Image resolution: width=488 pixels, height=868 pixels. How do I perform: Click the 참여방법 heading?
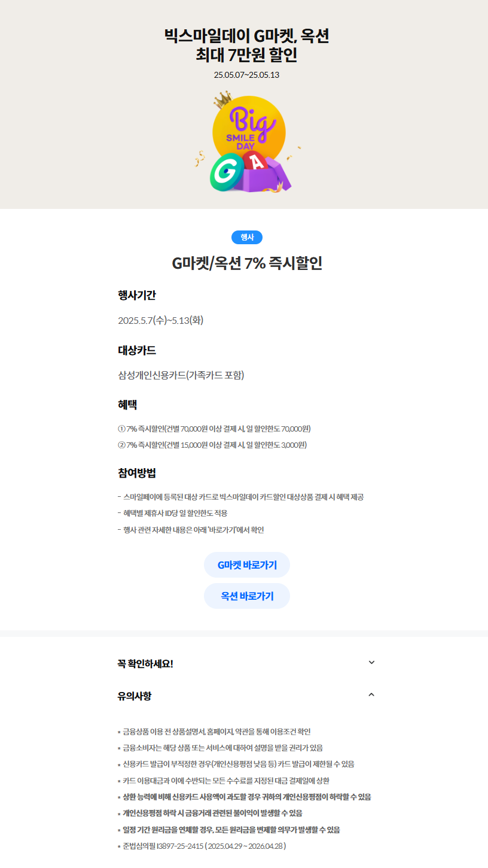pos(138,473)
